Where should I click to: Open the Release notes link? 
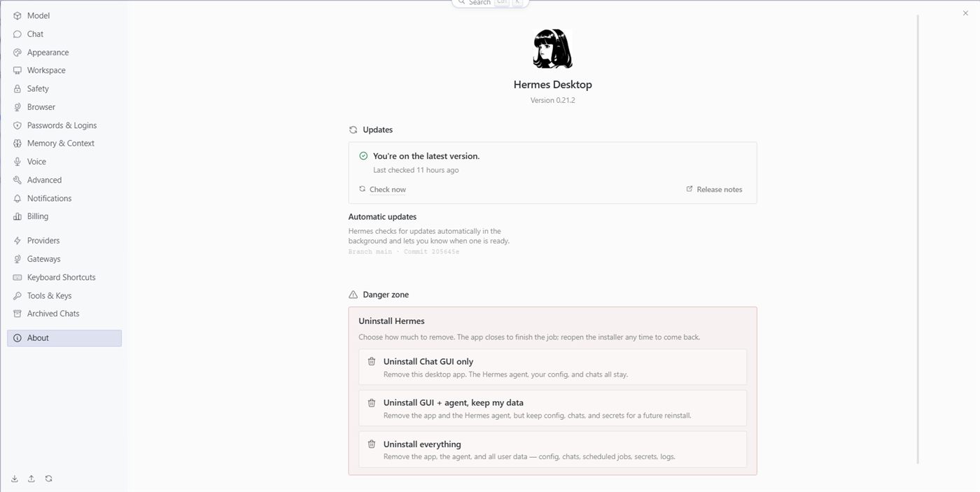point(714,189)
